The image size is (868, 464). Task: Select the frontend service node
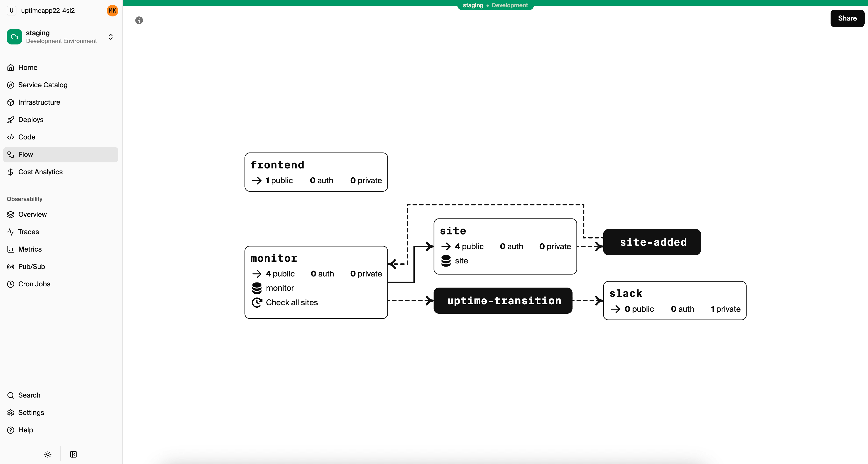coord(316,172)
